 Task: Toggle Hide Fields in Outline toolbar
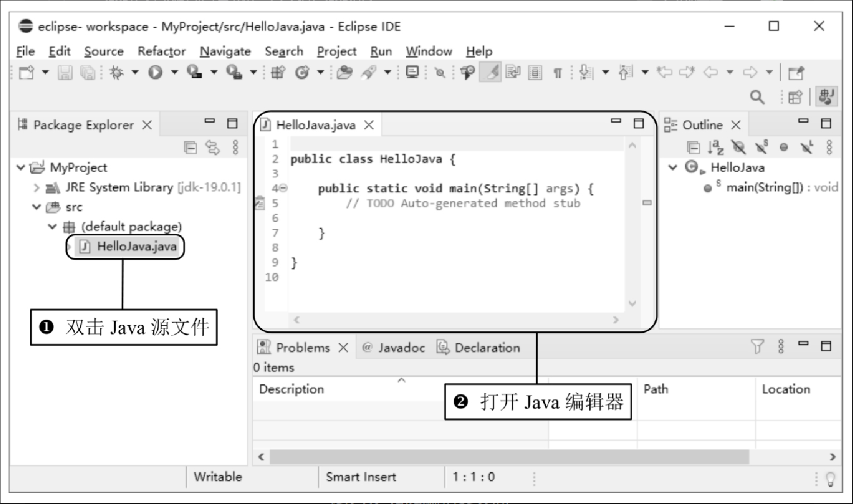pos(739,147)
